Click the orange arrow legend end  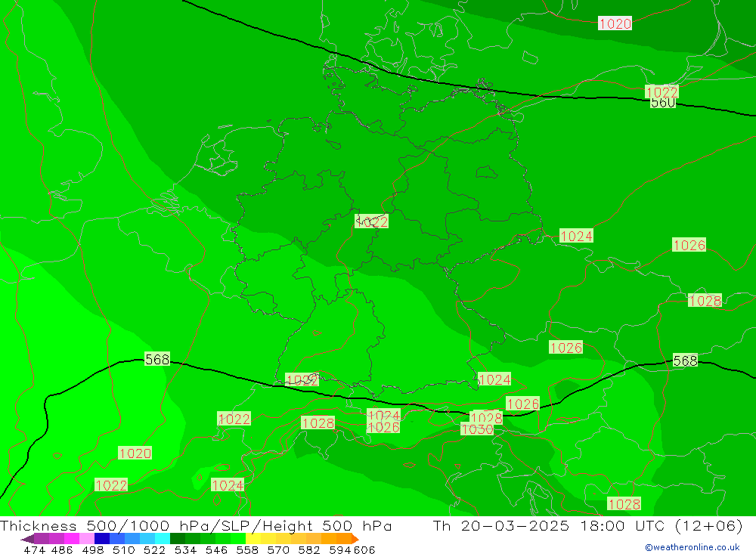(x=355, y=539)
